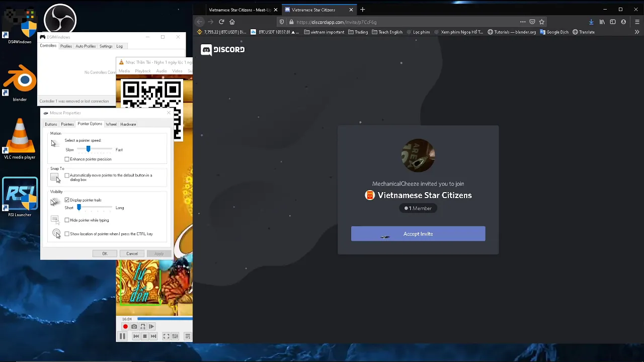This screenshot has height=362, width=644.
Task: Click the VLC record button
Action: [x=125, y=327]
